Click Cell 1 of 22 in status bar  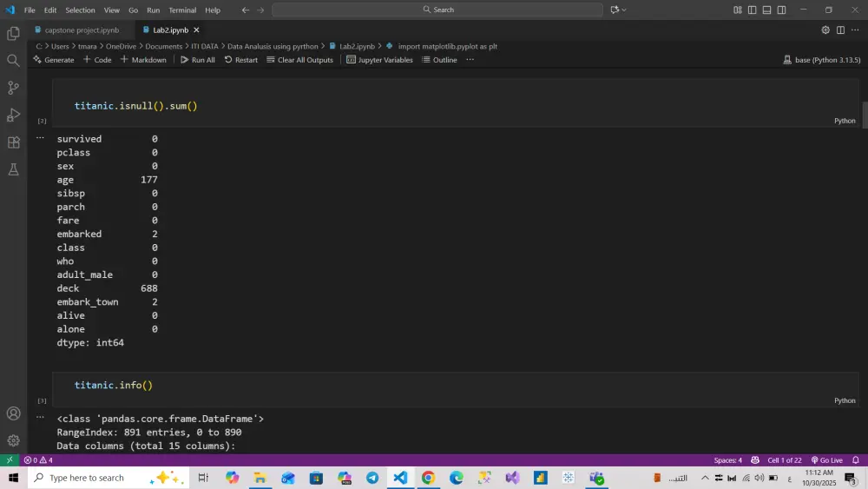(x=785, y=460)
